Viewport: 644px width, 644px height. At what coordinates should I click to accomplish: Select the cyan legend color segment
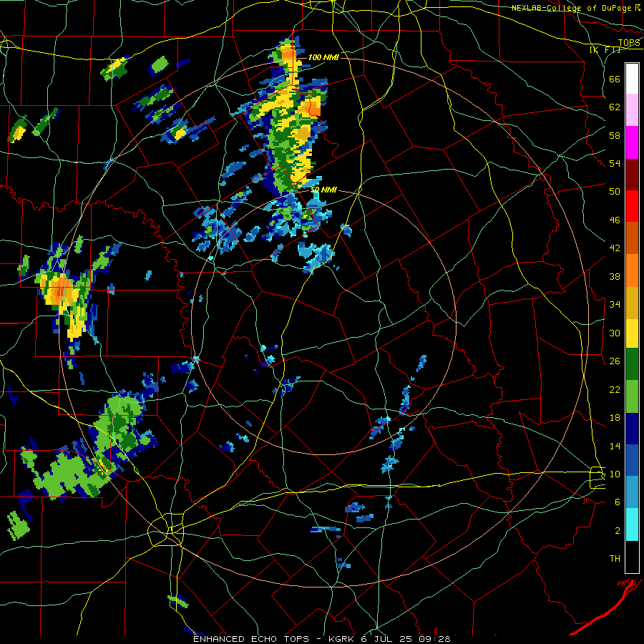pos(632,525)
